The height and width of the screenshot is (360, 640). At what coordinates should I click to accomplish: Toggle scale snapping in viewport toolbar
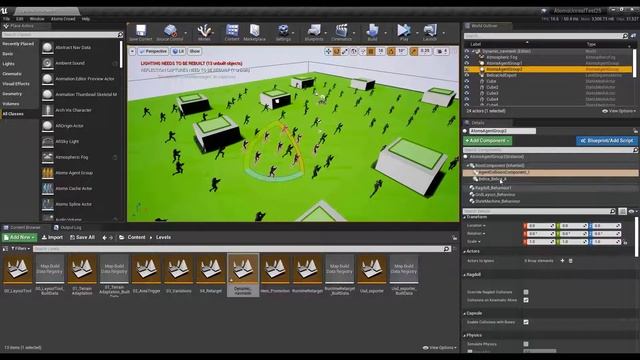pyautogui.click(x=413, y=51)
